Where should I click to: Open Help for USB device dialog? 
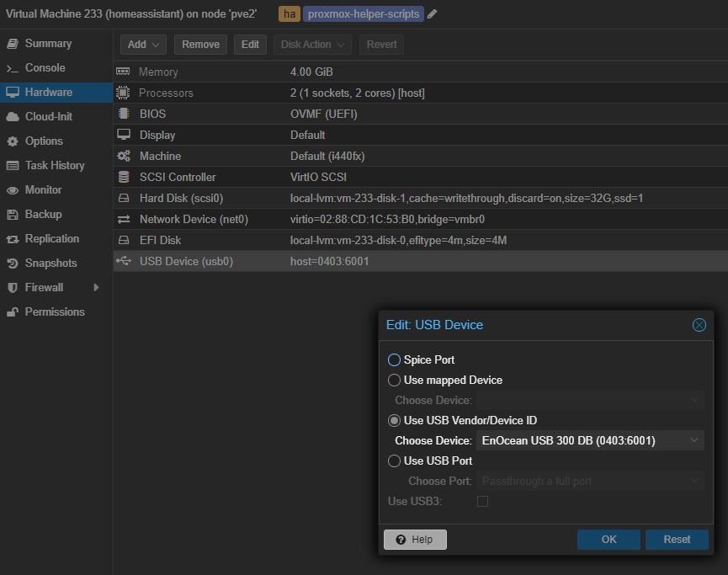(x=415, y=540)
